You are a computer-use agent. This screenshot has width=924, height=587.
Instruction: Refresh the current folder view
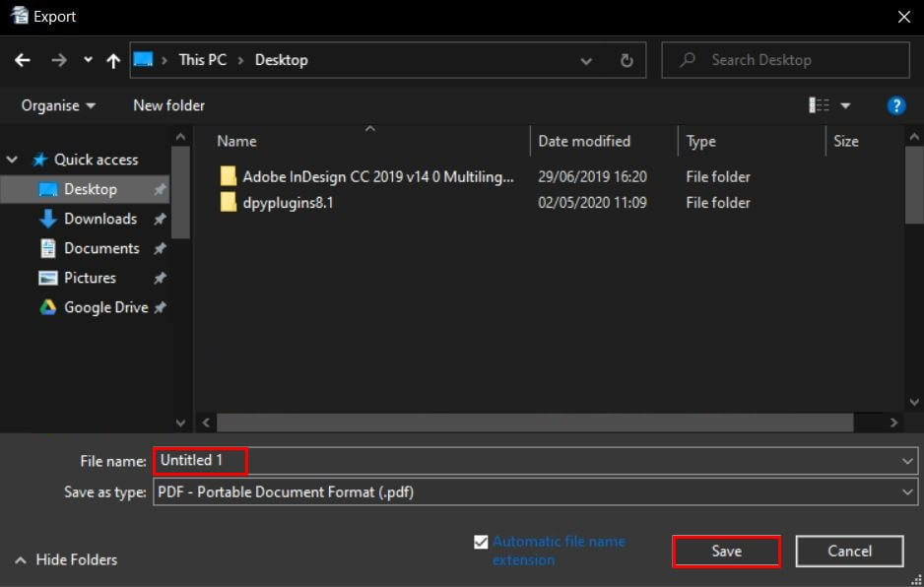[627, 60]
